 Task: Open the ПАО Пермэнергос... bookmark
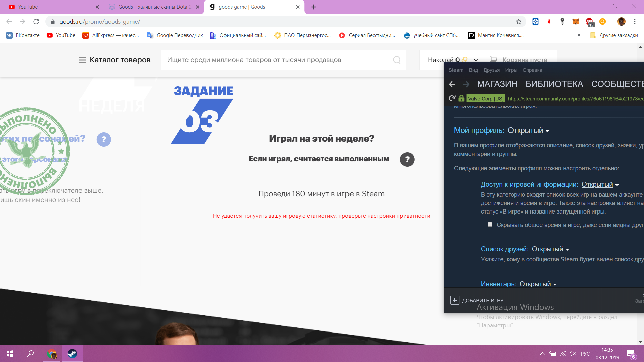pos(303,35)
